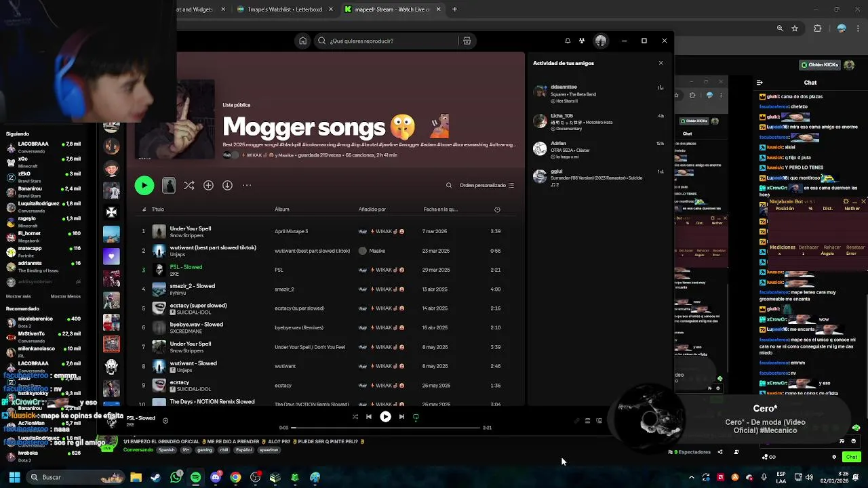Viewport: 868px width, 488px height.
Task: Switch to mape's Watchlist Letterboxd tab
Action: tap(285, 9)
